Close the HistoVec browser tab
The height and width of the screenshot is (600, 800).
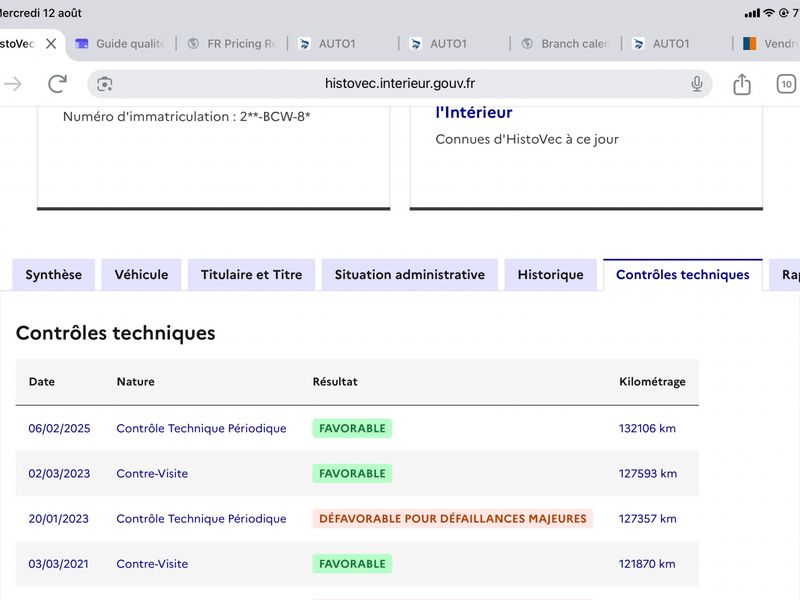[51, 44]
